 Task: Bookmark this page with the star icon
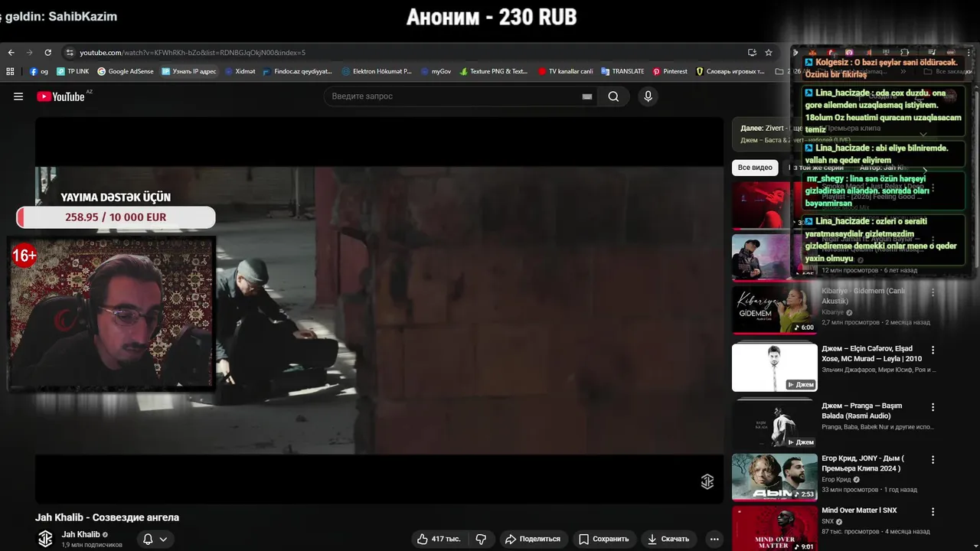point(769,53)
